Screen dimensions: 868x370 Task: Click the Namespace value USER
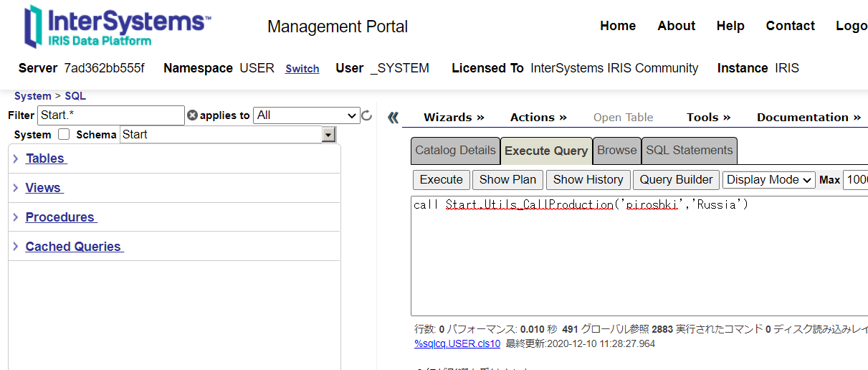click(257, 68)
